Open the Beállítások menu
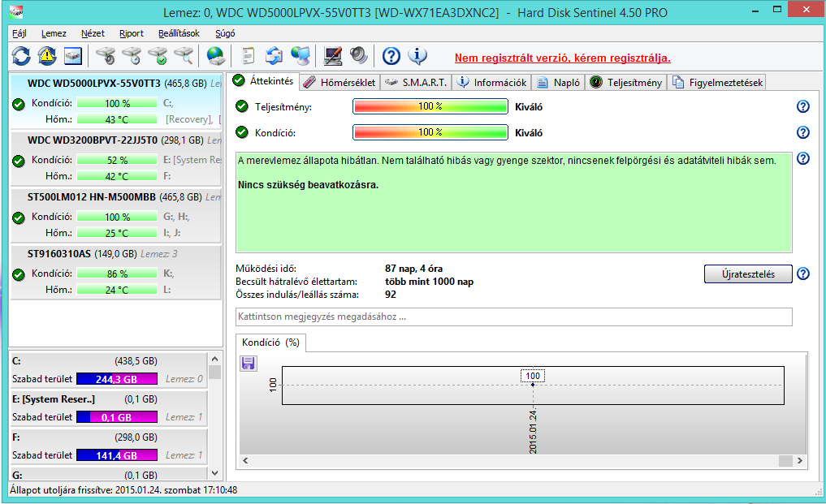Screen dimensions: 826x504 [x=179, y=33]
